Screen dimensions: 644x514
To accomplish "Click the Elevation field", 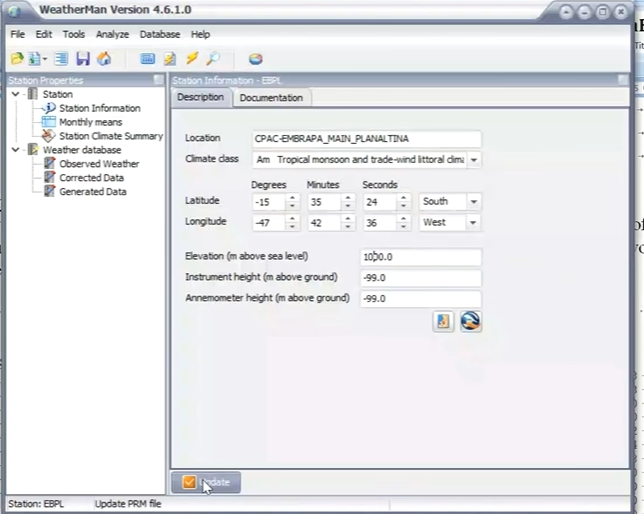I will (421, 257).
